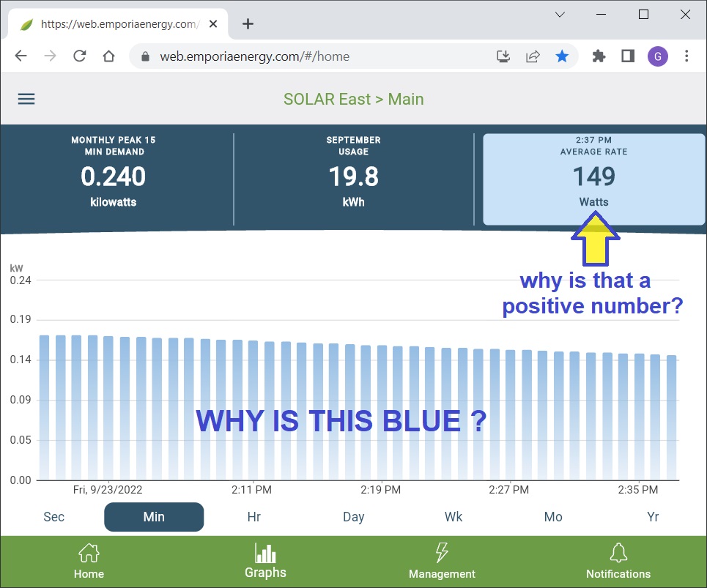Bookmark this page with star icon
Viewport: 707px width, 588px height.
pyautogui.click(x=561, y=56)
